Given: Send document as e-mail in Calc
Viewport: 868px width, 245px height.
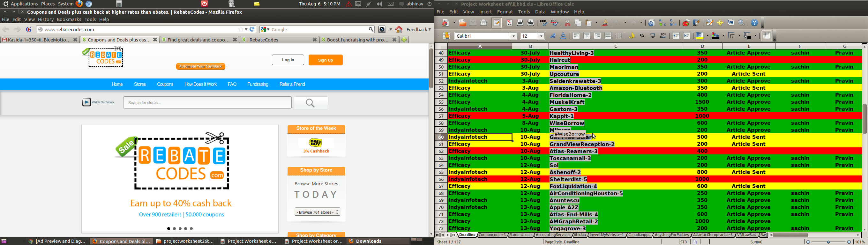Looking at the screenshot, I should coord(483,23).
